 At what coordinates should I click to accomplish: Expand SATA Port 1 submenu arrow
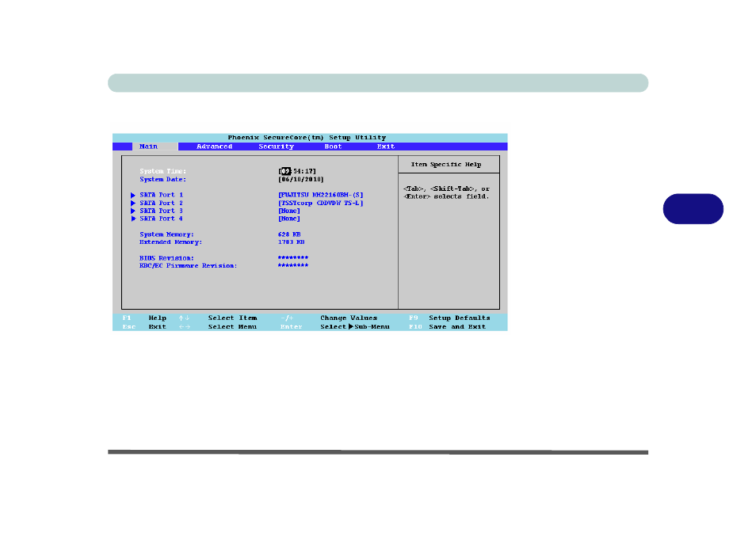coord(133,195)
